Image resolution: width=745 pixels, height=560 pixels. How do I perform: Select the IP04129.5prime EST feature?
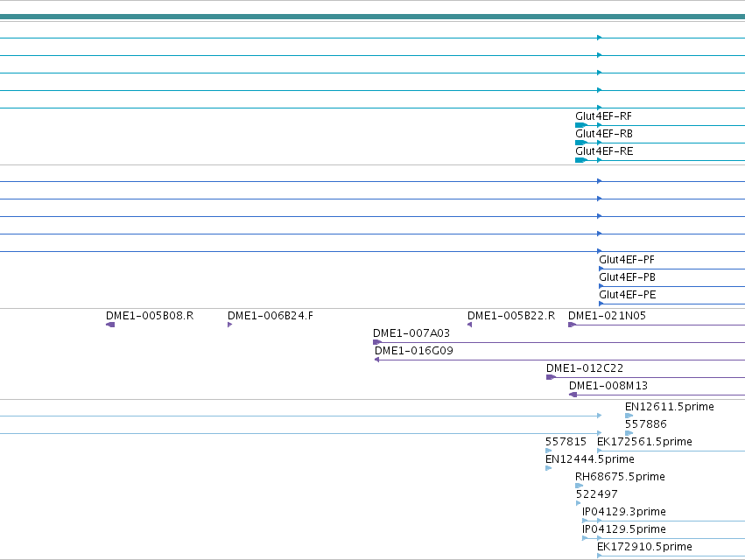click(624, 530)
